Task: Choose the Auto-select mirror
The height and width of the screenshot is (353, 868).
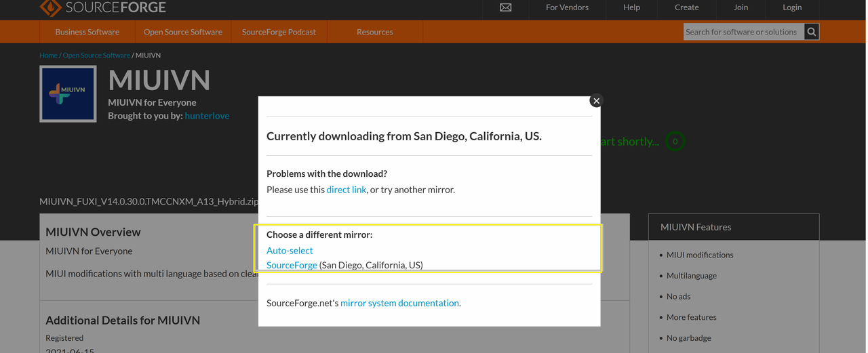Action: [290, 251]
